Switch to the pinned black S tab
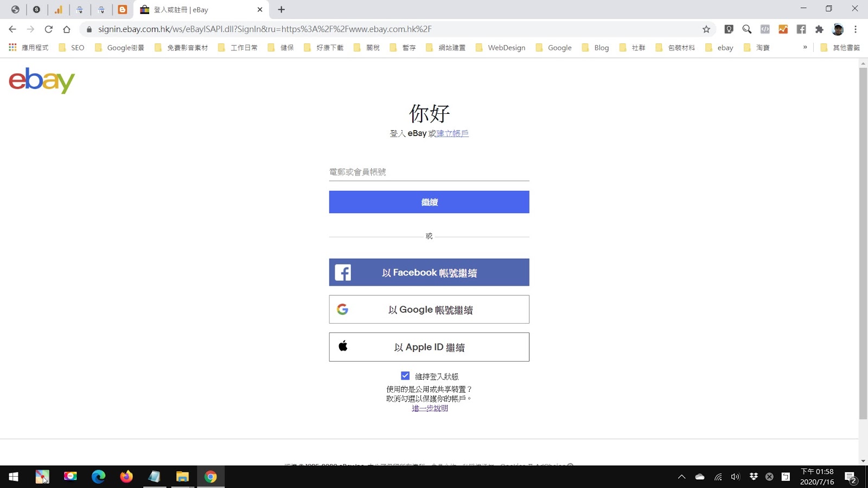The image size is (868, 488). coord(36,9)
